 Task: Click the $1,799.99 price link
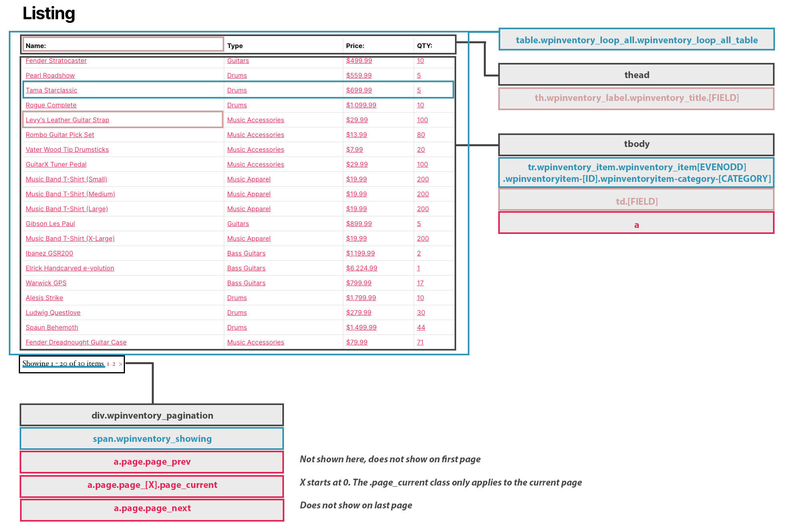point(361,298)
